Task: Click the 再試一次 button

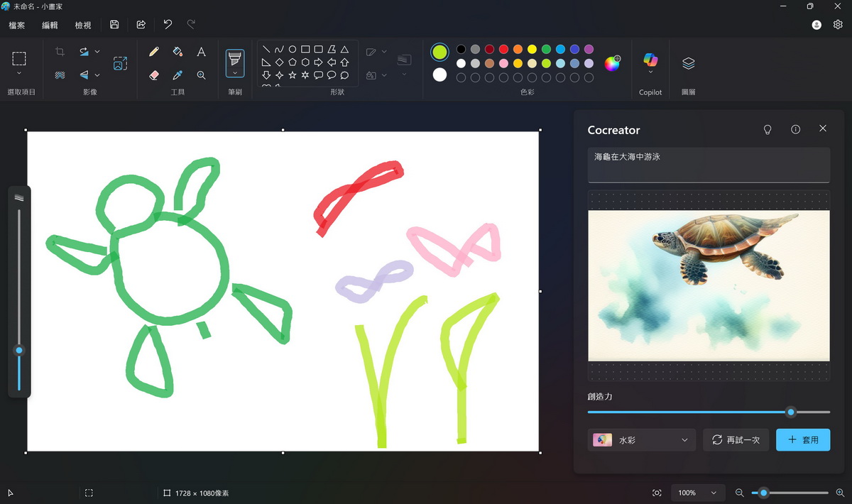Action: (736, 440)
